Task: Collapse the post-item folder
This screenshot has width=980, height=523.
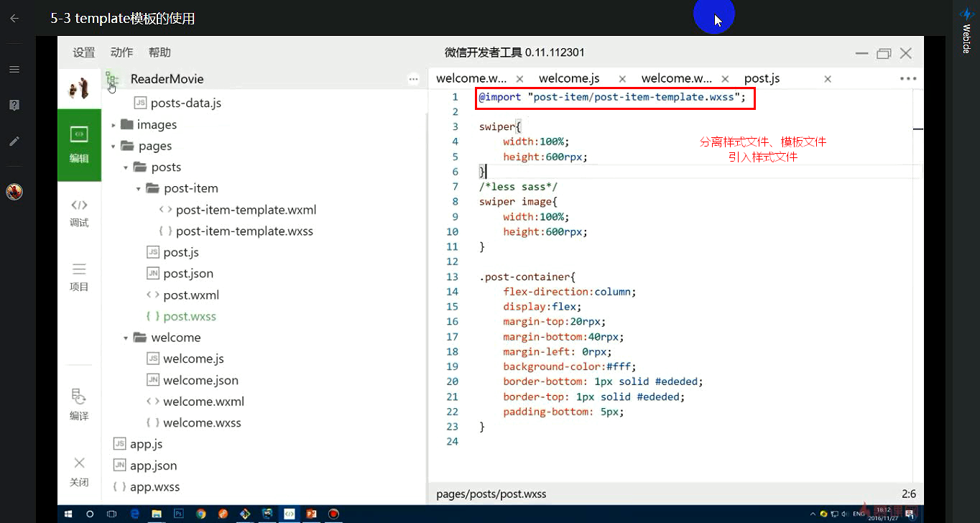Action: pos(139,189)
